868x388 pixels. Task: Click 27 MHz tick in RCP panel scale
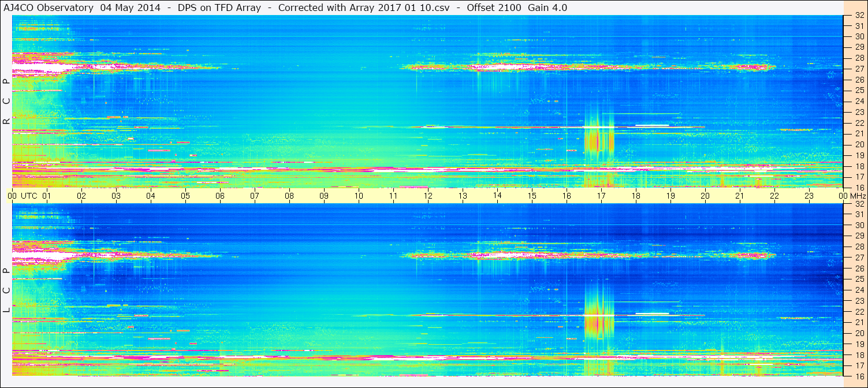pyautogui.click(x=859, y=69)
